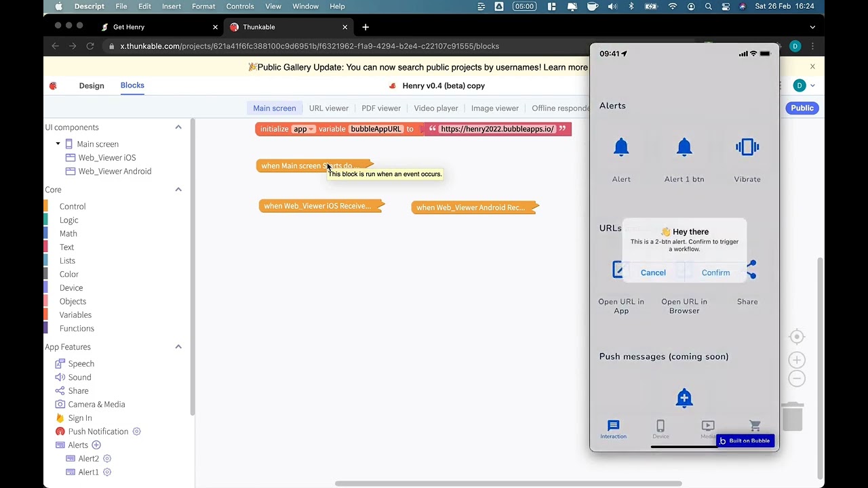Image resolution: width=868 pixels, height=488 pixels.
Task: Open macOS Spotlight search
Action: coord(709,6)
